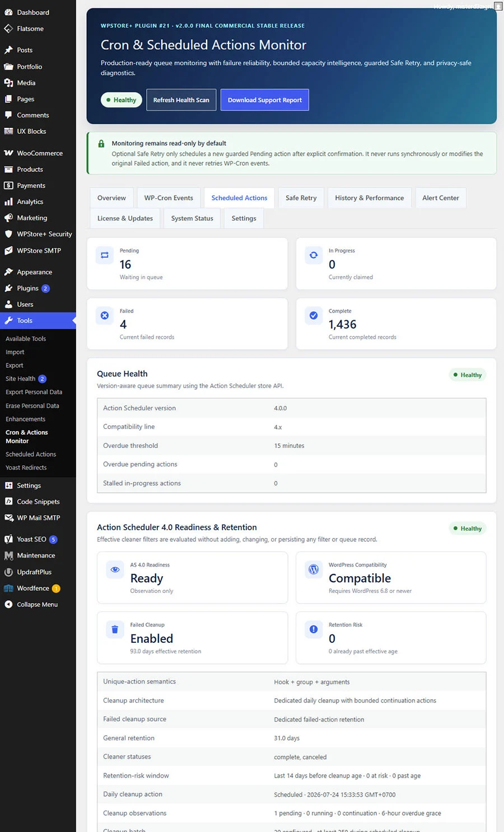Click the Queue Health Healthy badge
Screen dimensions: 504x832
[468, 375]
